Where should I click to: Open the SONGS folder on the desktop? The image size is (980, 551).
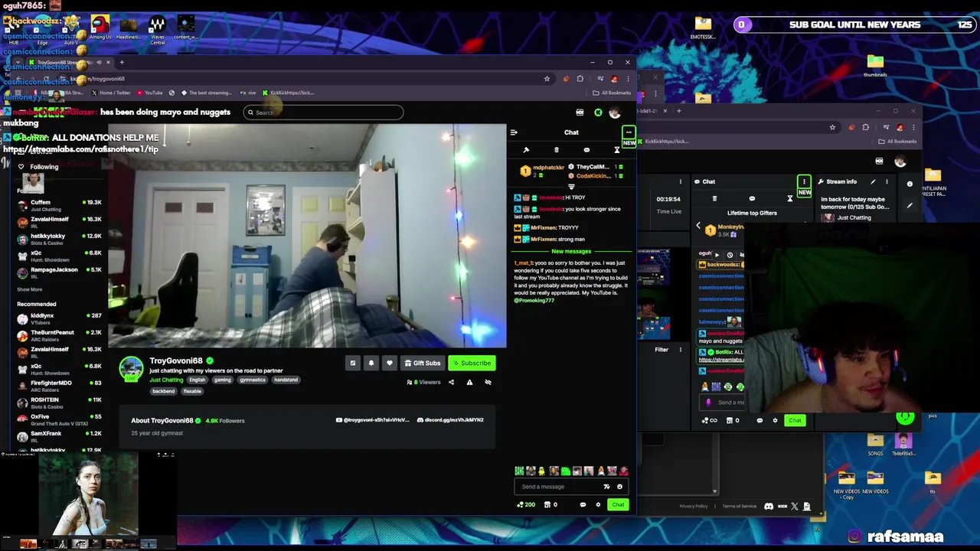875,445
